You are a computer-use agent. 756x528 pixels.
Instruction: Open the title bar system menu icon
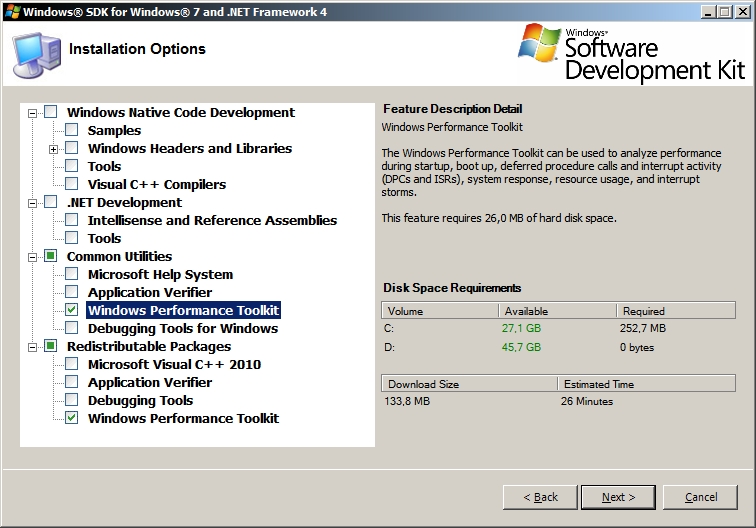[12, 12]
